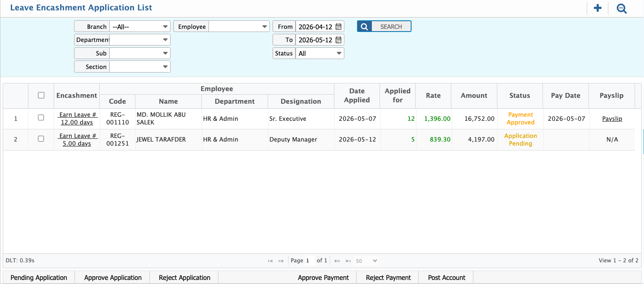Sort by the Applied for column header
Viewport: 644px width, 284px height.
tap(398, 96)
